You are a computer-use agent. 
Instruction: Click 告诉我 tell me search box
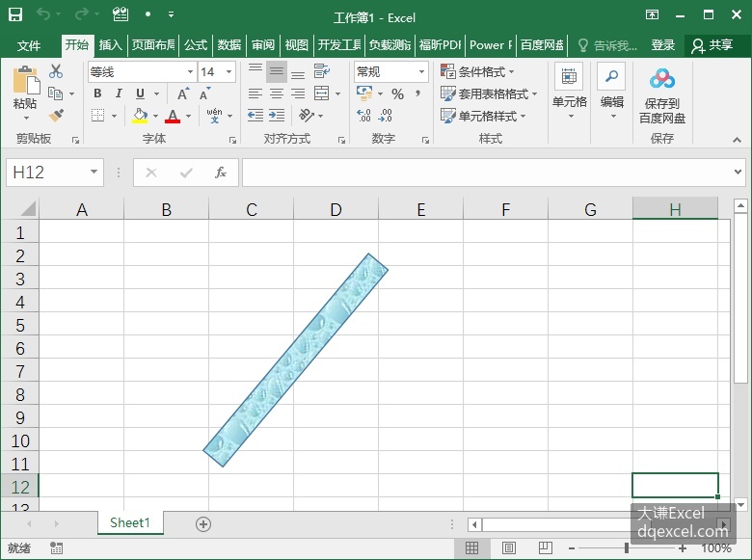(x=607, y=45)
